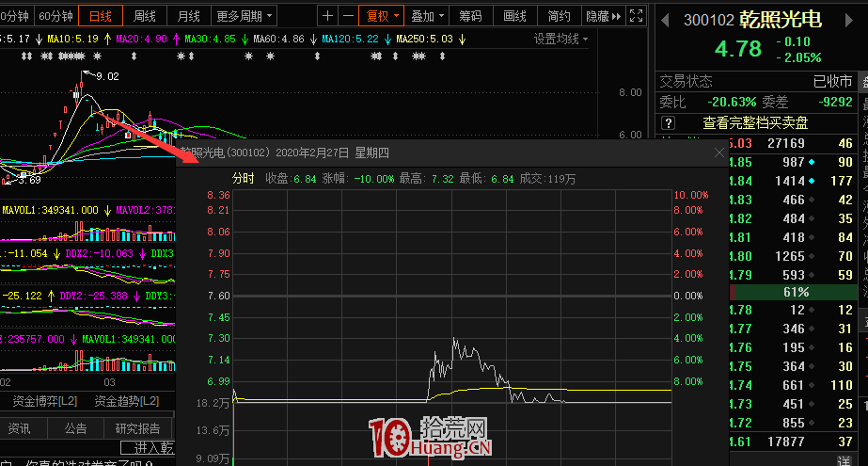Viewport: 868px width, 466px height.
Task: Close the intraday popup window
Action: [719, 153]
